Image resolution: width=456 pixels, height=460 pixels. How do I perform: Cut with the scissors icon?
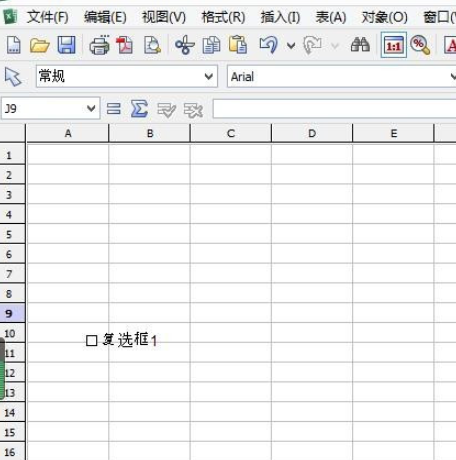click(x=185, y=45)
